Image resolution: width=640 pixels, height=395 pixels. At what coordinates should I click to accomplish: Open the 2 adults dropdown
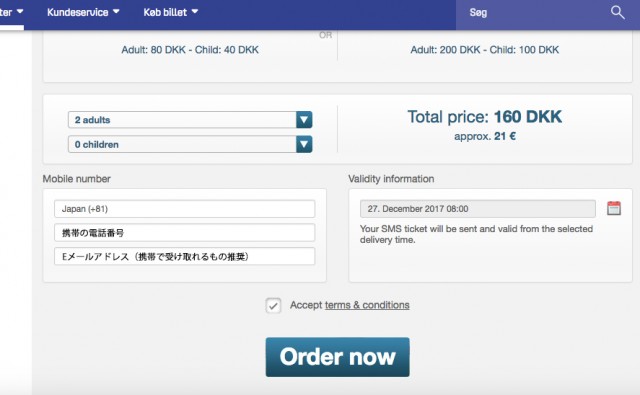[x=190, y=120]
